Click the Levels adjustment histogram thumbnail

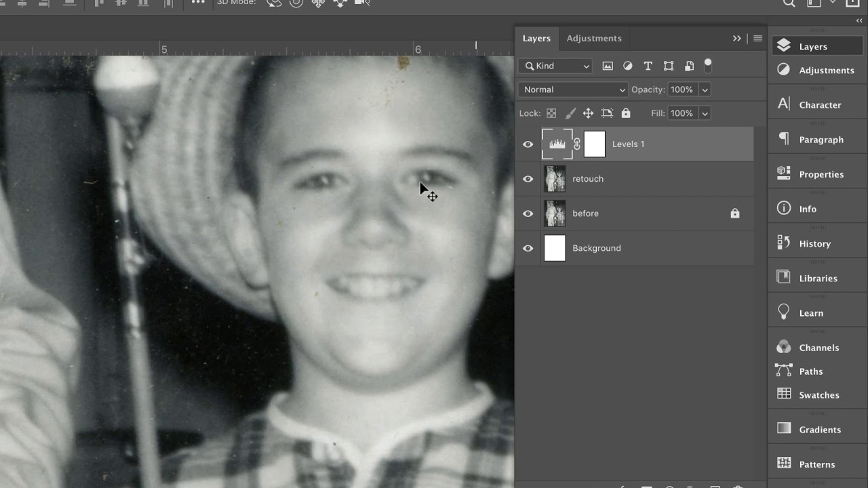(x=557, y=144)
